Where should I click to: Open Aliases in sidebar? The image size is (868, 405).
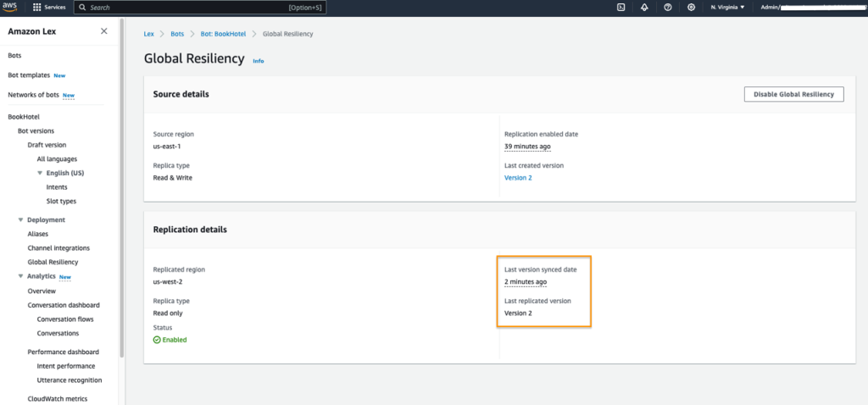(37, 234)
